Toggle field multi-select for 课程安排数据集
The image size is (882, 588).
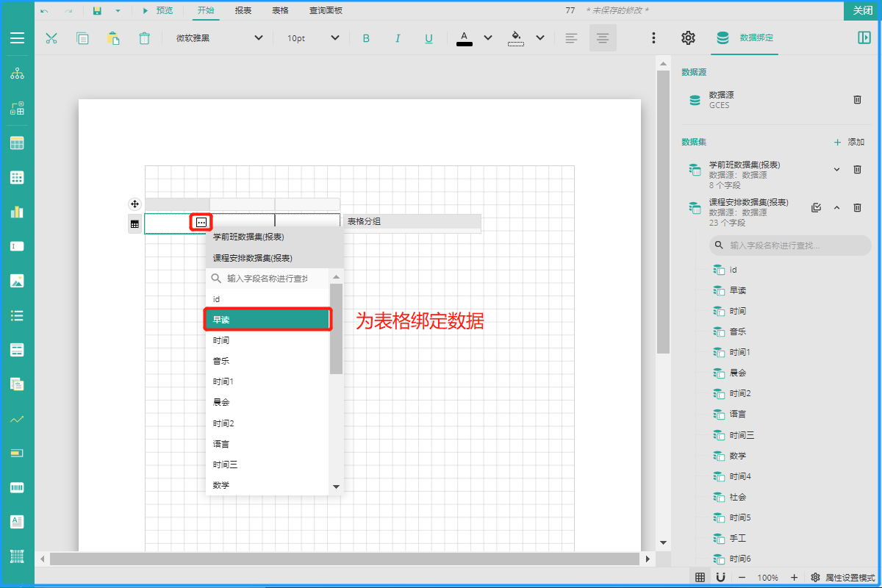pyautogui.click(x=816, y=208)
